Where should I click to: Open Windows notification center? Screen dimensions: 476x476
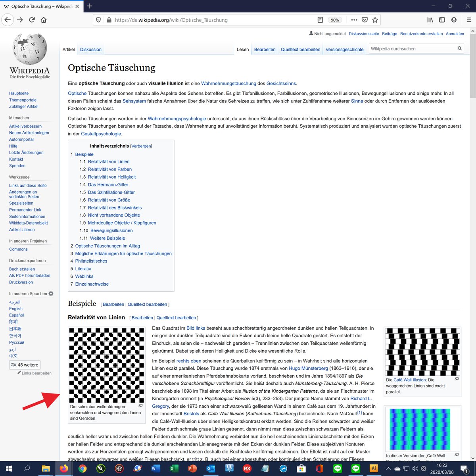coord(464,468)
